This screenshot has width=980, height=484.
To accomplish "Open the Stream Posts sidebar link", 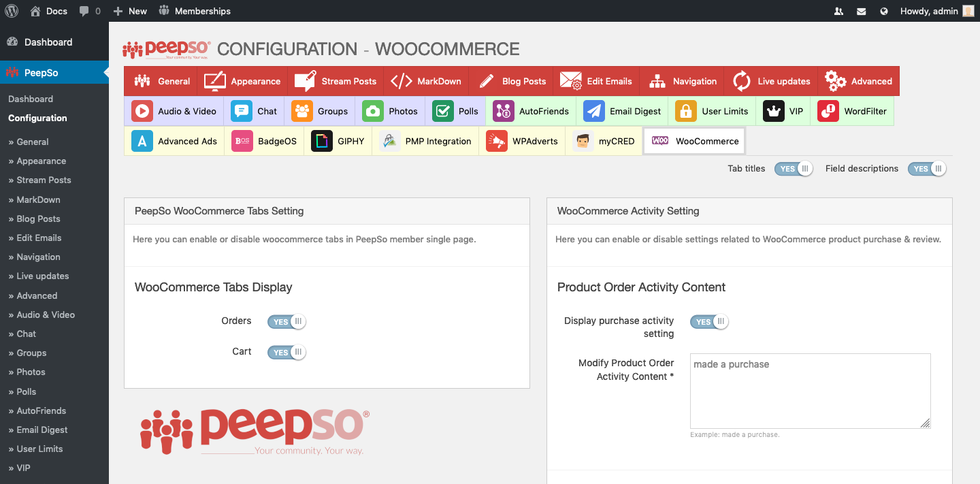I will [x=39, y=180].
